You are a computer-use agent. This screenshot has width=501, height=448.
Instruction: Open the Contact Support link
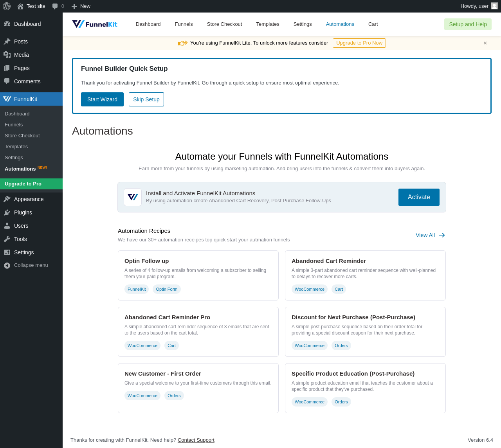[196, 440]
